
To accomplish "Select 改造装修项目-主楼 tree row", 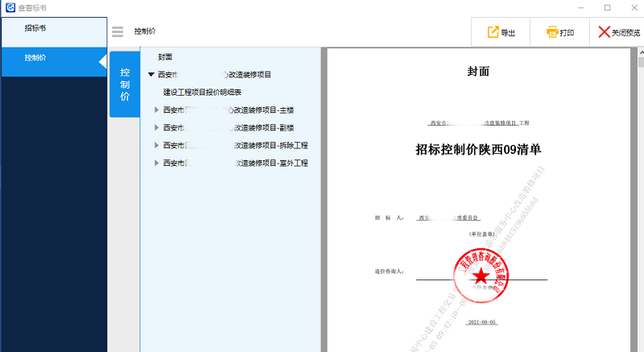I will pyautogui.click(x=229, y=110).
